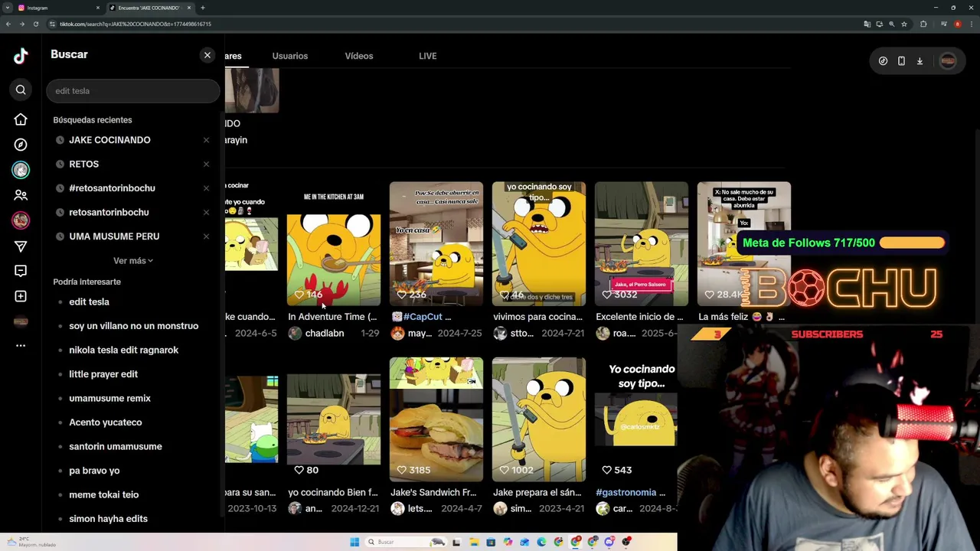Open the video with 146 likes
The width and height of the screenshot is (980, 551).
pyautogui.click(x=334, y=243)
